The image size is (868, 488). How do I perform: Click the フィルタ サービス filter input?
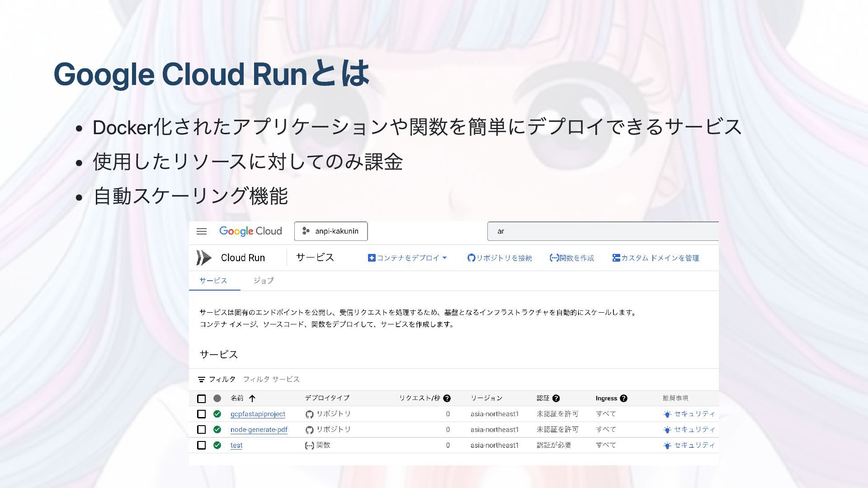click(271, 379)
